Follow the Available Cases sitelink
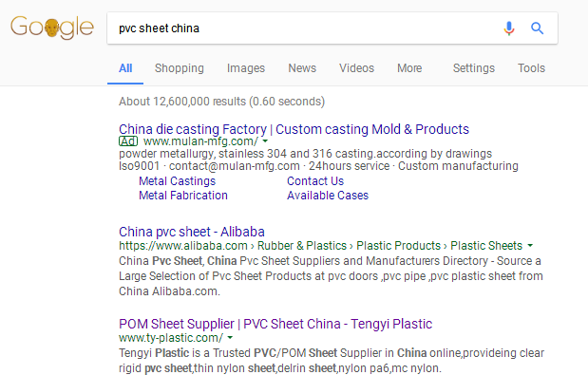The image size is (588, 375). [x=328, y=196]
